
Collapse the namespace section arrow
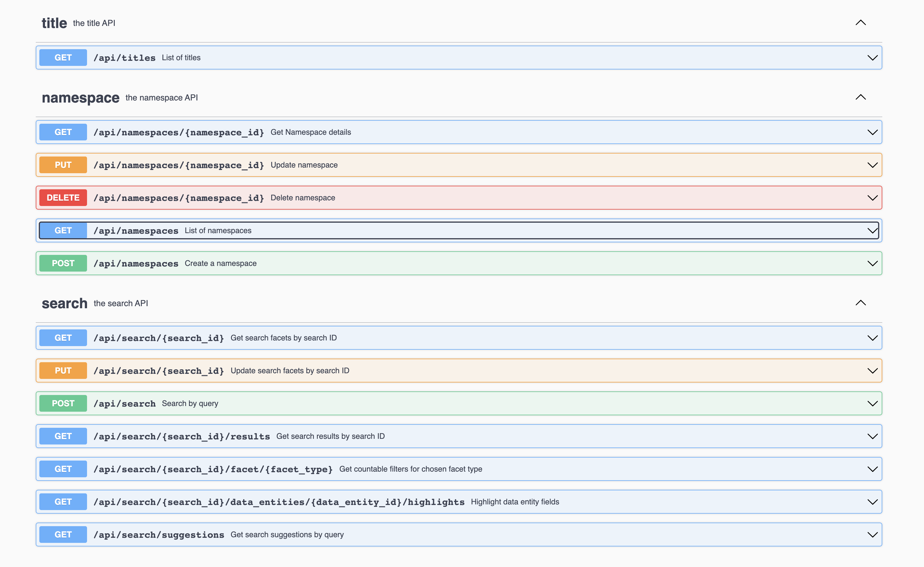(x=860, y=97)
